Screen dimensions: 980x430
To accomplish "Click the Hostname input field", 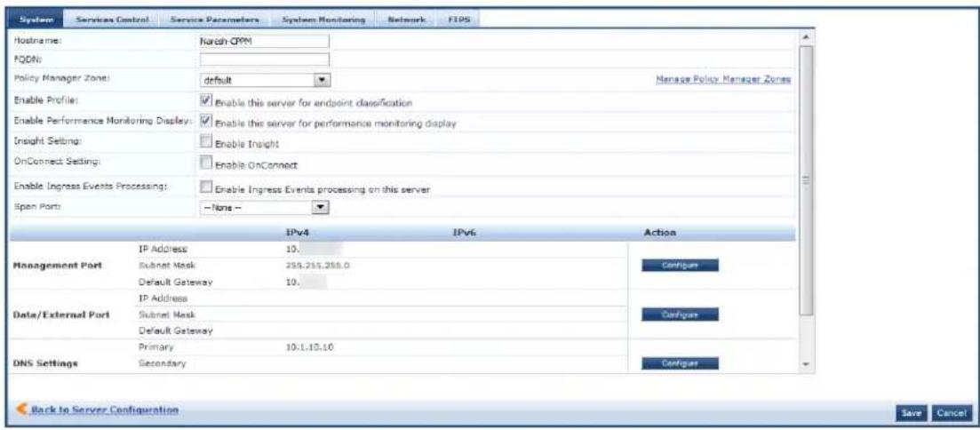I will point(265,41).
